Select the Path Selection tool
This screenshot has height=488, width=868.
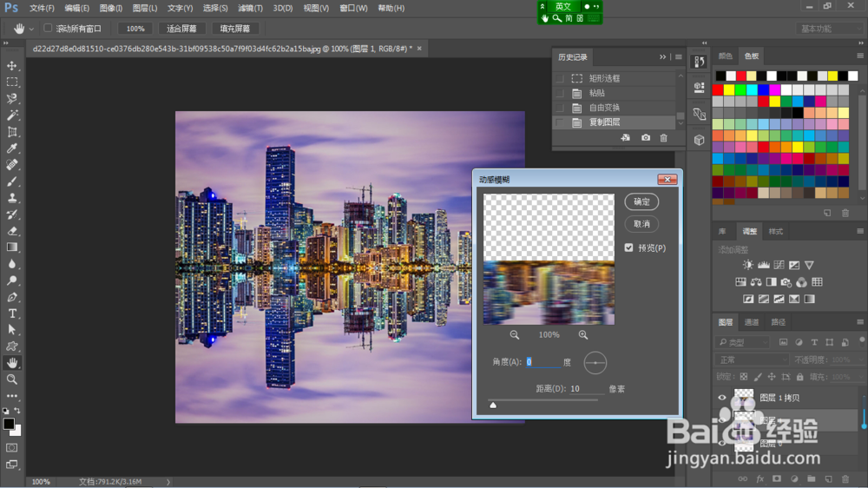[11, 330]
